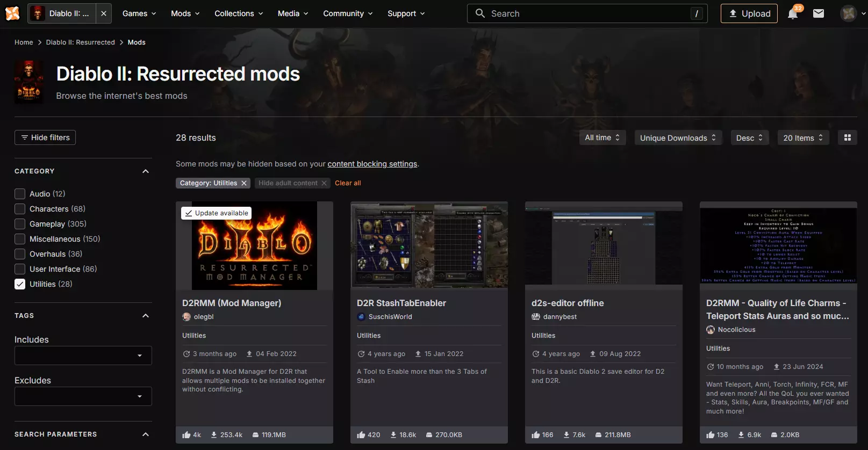This screenshot has height=450, width=868.
Task: Click the dannybest author avatar
Action: click(536, 317)
